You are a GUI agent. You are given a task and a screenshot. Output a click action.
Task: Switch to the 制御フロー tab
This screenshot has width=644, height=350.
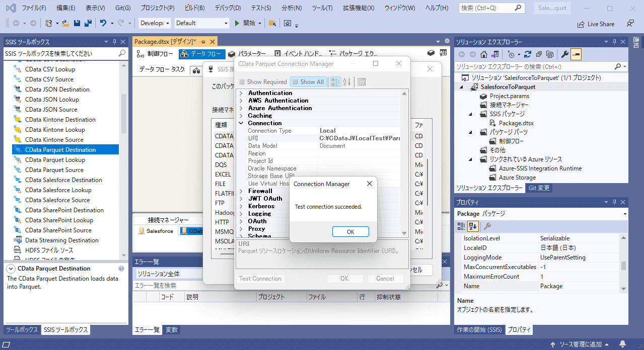point(155,53)
